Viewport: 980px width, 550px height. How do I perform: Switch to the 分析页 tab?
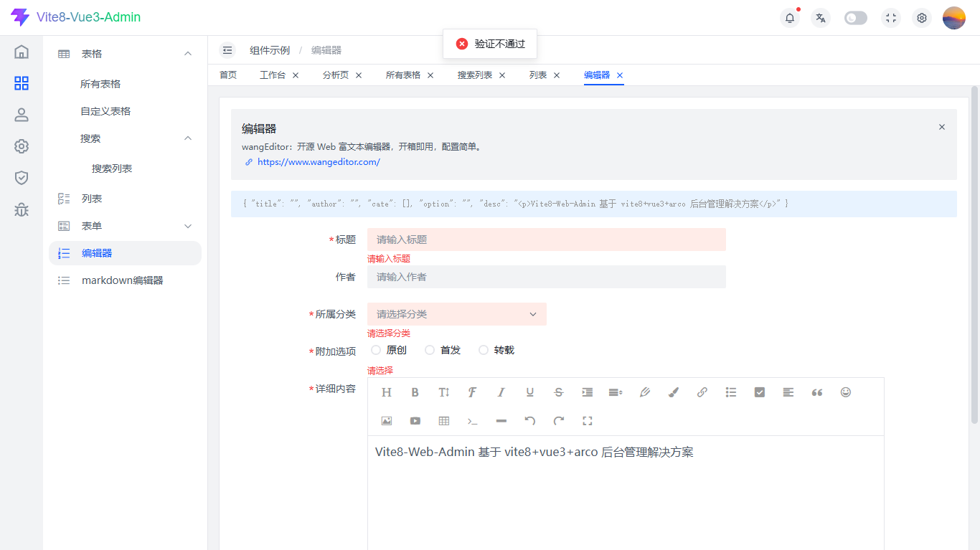336,75
